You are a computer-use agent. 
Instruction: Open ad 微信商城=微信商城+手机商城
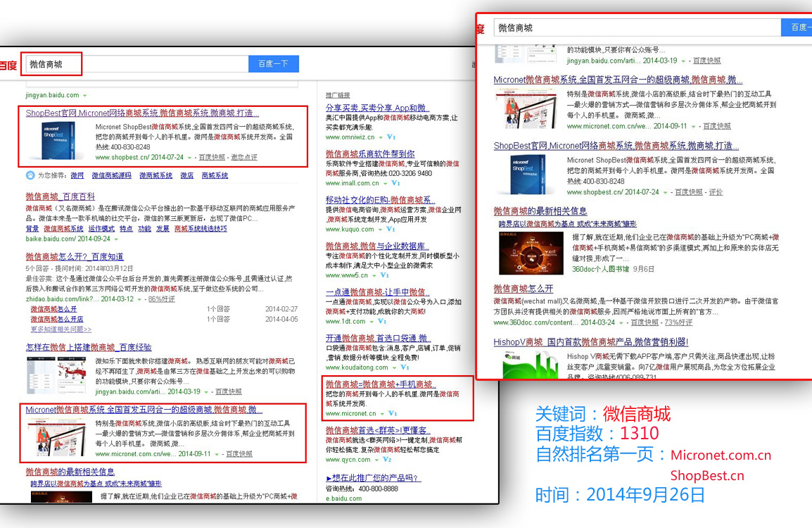click(381, 384)
